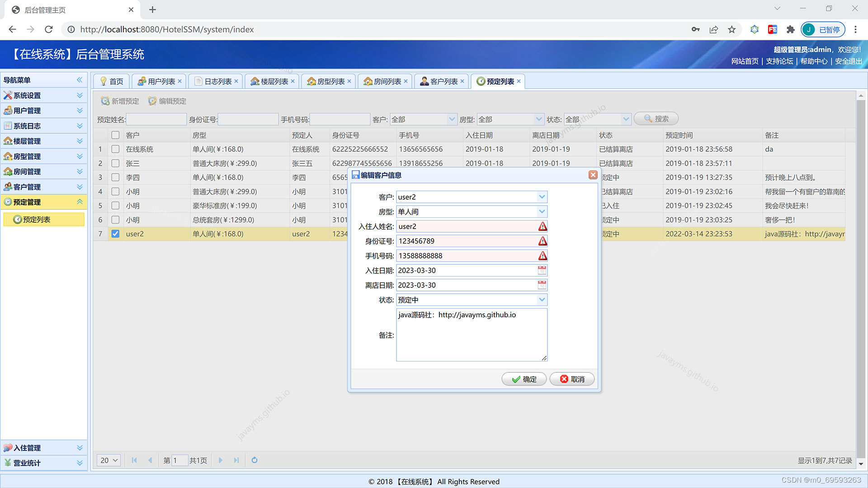The width and height of the screenshot is (868, 488).
Task: Close the 客户列表 tab
Action: [x=462, y=81]
